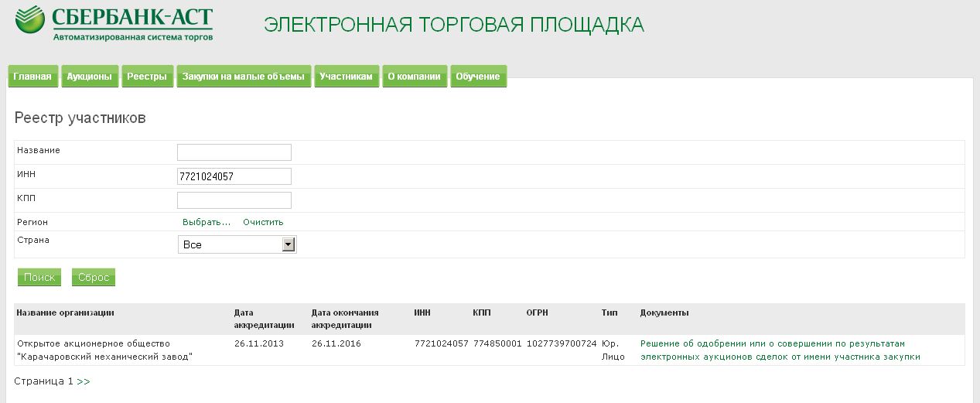Select КПП value 774850001

[498, 343]
